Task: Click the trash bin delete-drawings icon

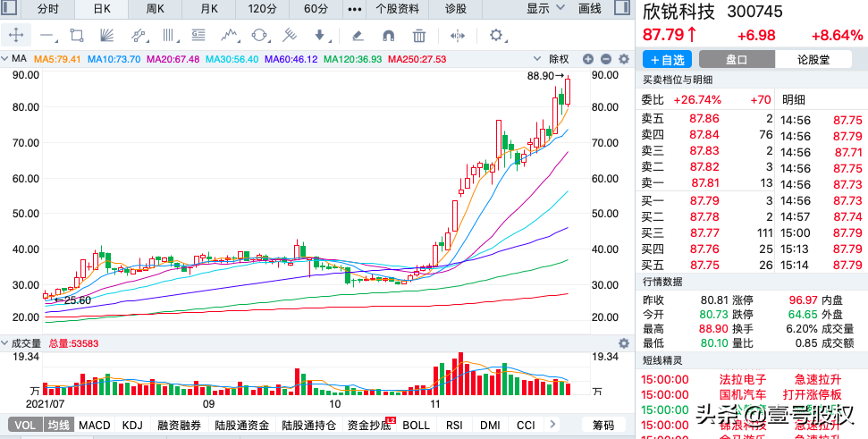Action: [419, 36]
